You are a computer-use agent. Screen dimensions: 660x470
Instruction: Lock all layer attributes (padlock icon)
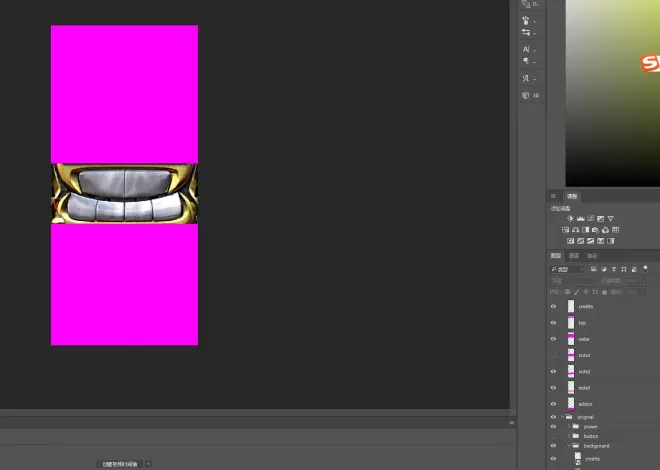click(604, 292)
